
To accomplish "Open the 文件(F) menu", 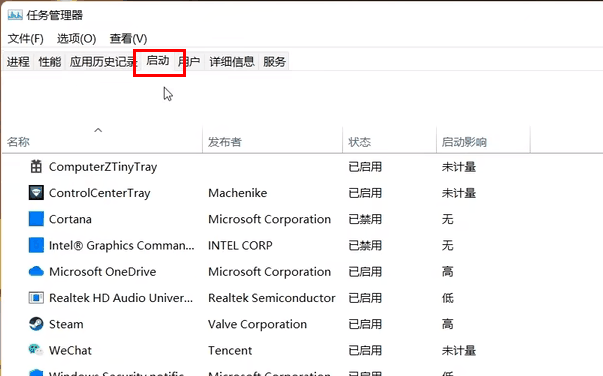I will [26, 38].
